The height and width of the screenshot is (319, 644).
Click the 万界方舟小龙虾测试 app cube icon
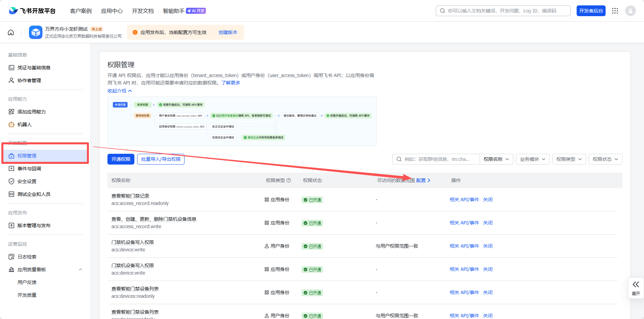tap(36, 32)
